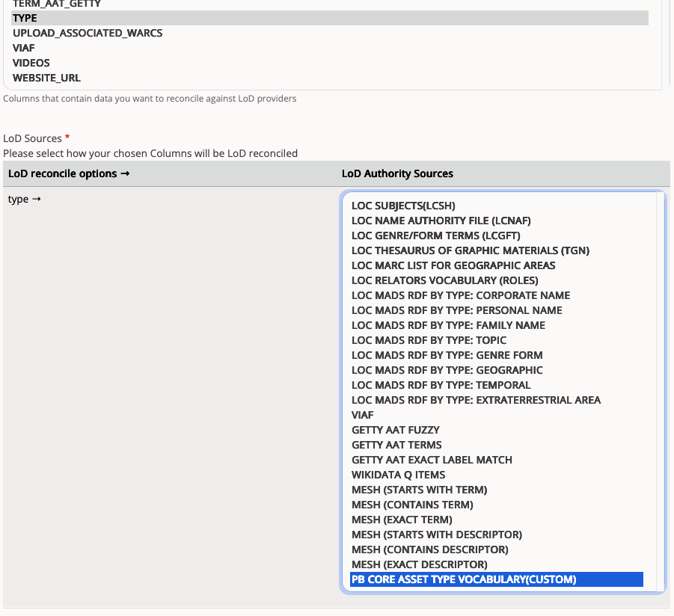This screenshot has width=674, height=616.
Task: Select LOC MARC LIST FOR GEOGRAPHIC AREAS
Action: pyautogui.click(x=453, y=265)
